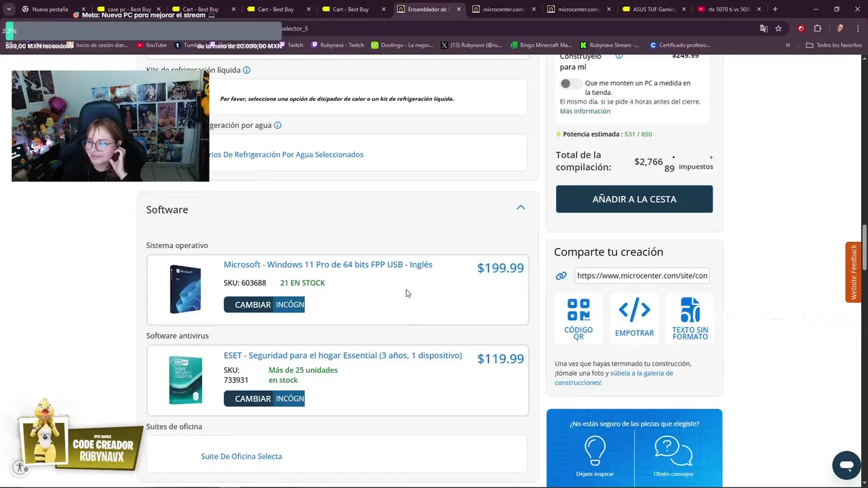Click the red extension icon in the toolbar
Screen dimensions: 868x488
coord(801,28)
